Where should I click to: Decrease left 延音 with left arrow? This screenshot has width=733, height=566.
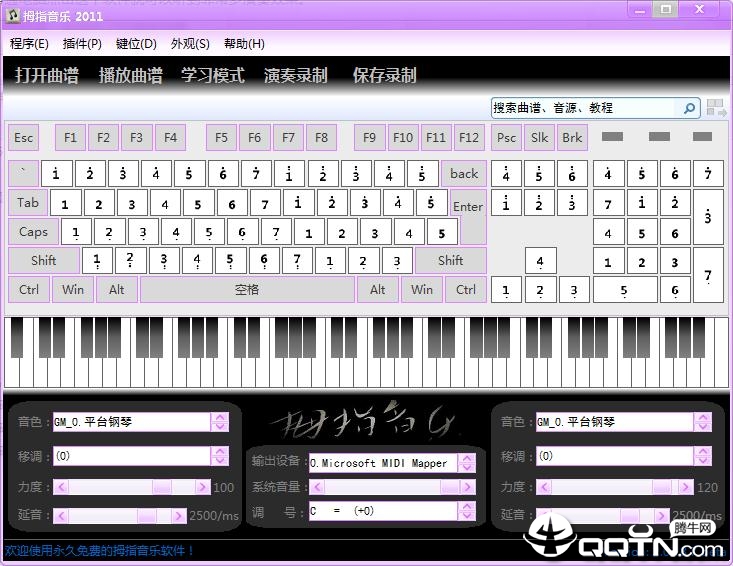tap(61, 516)
